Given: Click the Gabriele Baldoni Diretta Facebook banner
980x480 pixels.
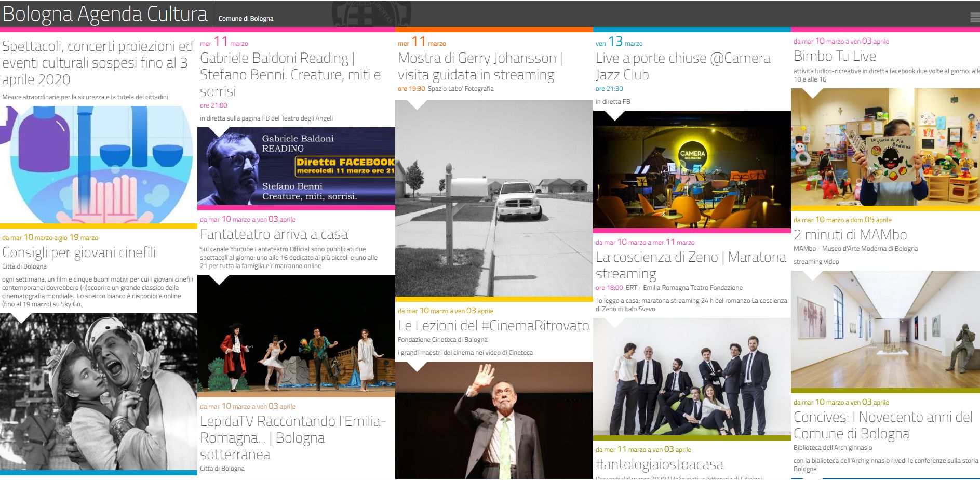Looking at the screenshot, I should (296, 166).
